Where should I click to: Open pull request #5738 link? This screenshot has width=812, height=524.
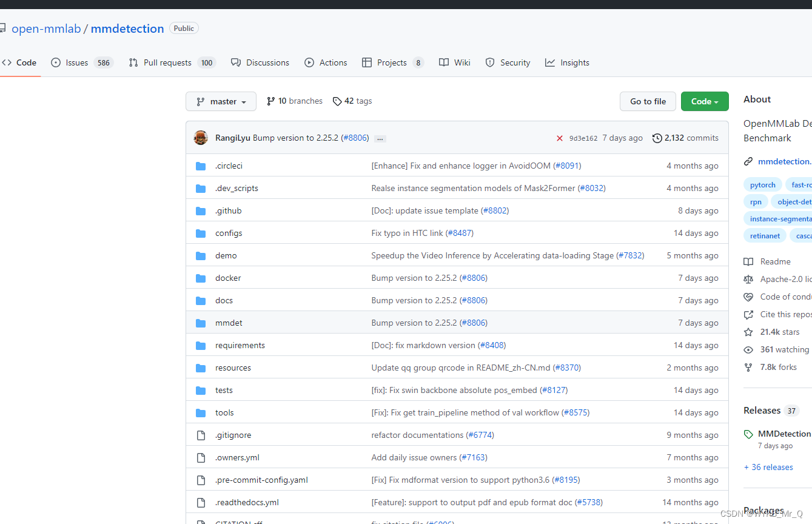(589, 502)
